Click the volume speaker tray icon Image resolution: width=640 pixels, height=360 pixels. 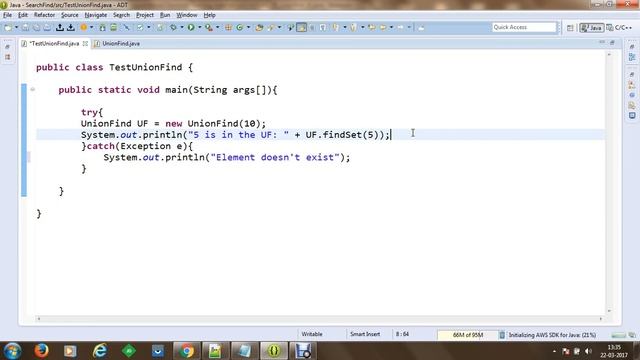tap(588, 351)
